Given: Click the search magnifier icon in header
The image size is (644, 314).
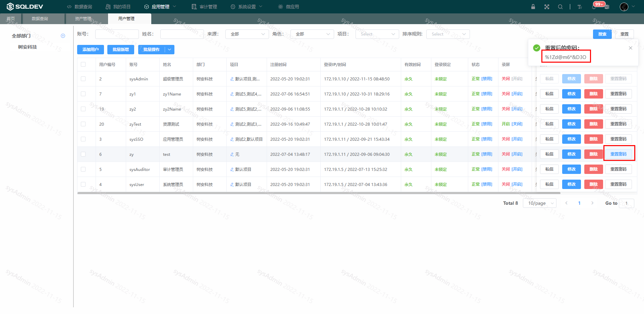Looking at the screenshot, I should 560,7.
